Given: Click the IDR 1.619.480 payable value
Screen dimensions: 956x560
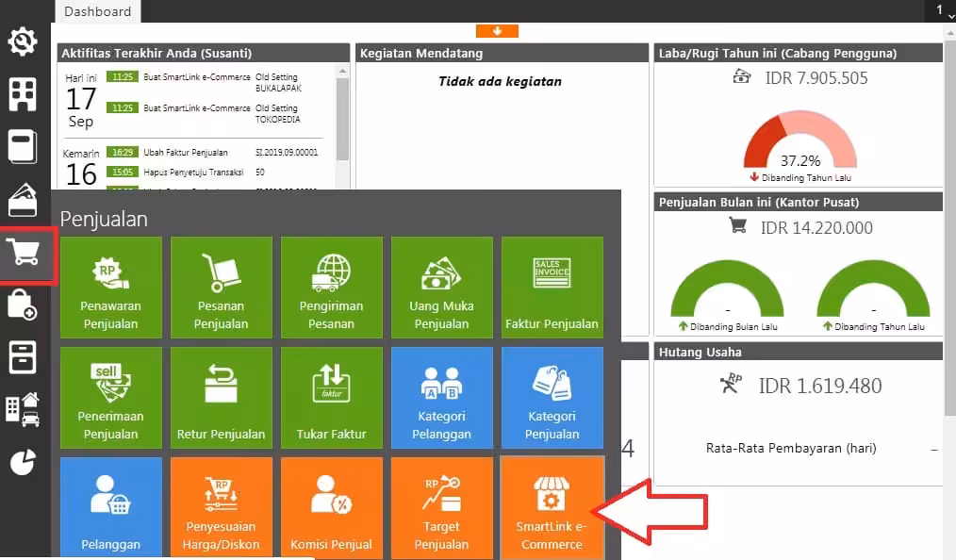Looking at the screenshot, I should pos(820,386).
